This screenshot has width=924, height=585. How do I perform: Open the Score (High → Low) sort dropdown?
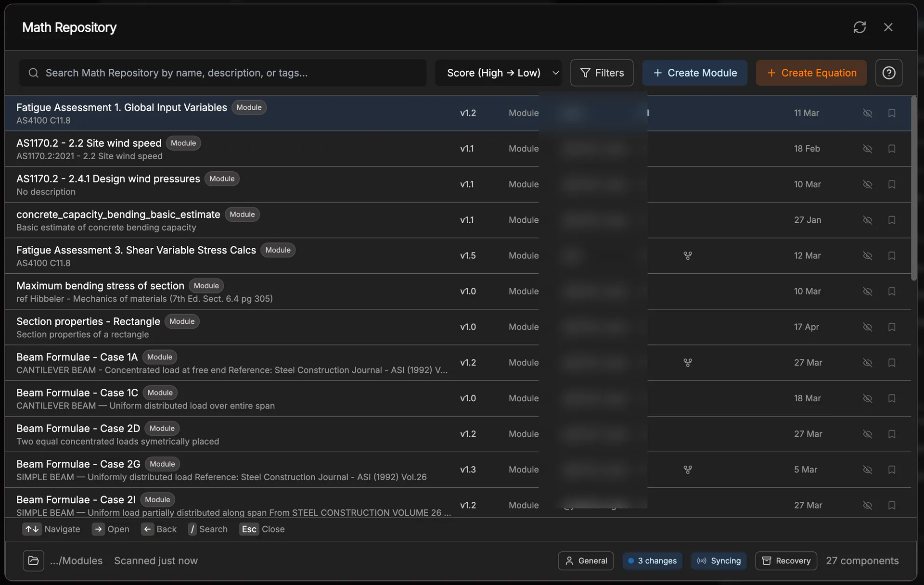tap(499, 73)
